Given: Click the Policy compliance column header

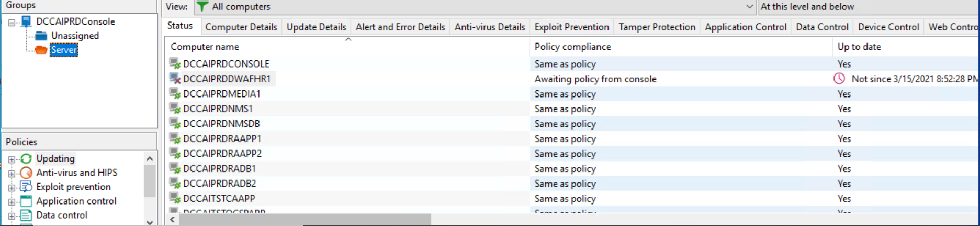Looking at the screenshot, I should click(x=681, y=47).
